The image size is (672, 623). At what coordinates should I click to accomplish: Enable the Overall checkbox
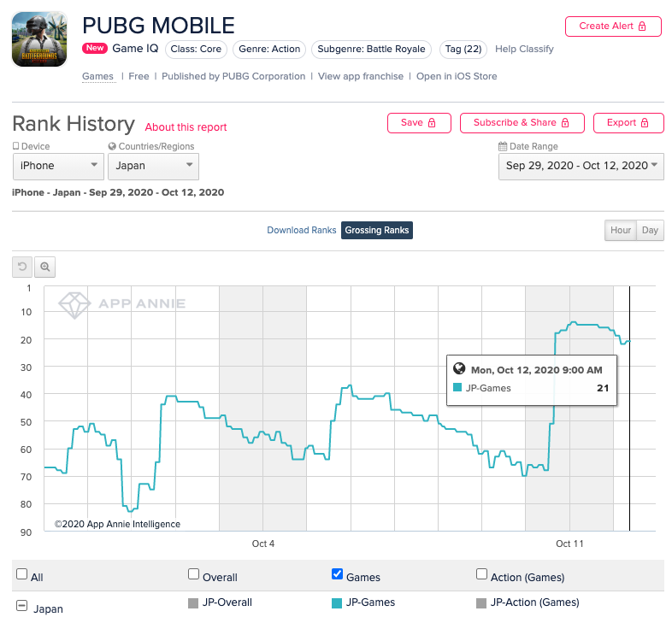tap(194, 575)
